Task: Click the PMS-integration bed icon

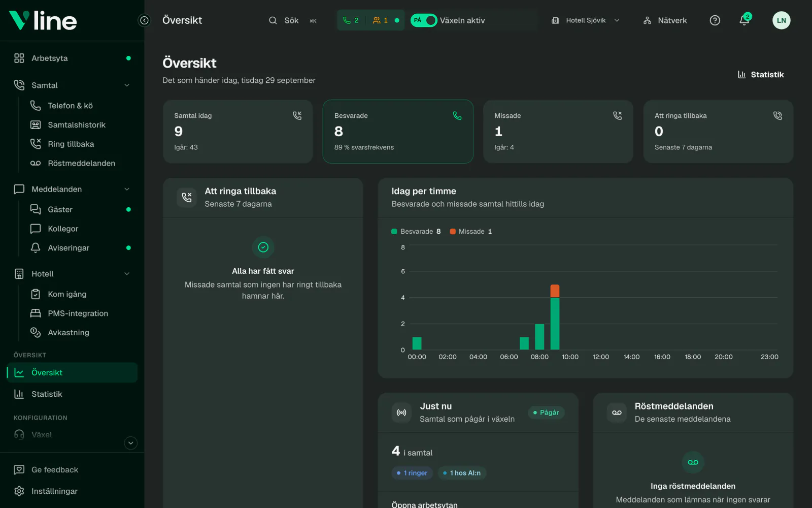Action: [36, 313]
